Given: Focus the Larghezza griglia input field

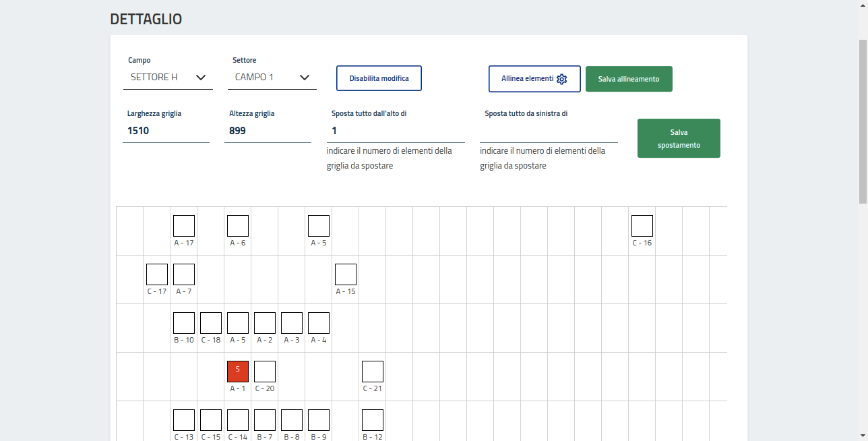Looking at the screenshot, I should [x=166, y=131].
